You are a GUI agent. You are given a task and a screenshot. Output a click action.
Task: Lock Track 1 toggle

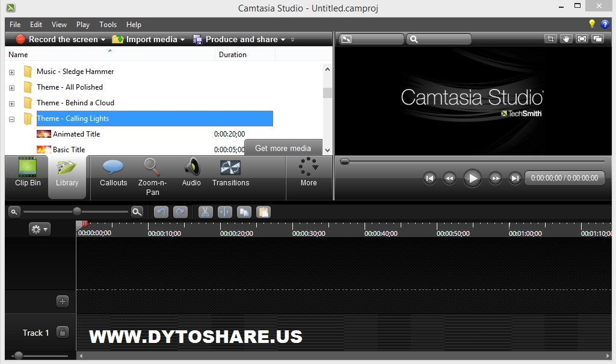click(x=63, y=333)
